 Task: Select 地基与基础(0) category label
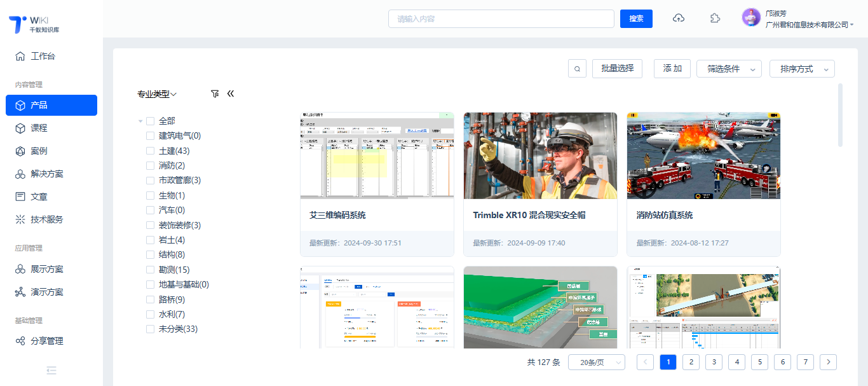pos(184,284)
